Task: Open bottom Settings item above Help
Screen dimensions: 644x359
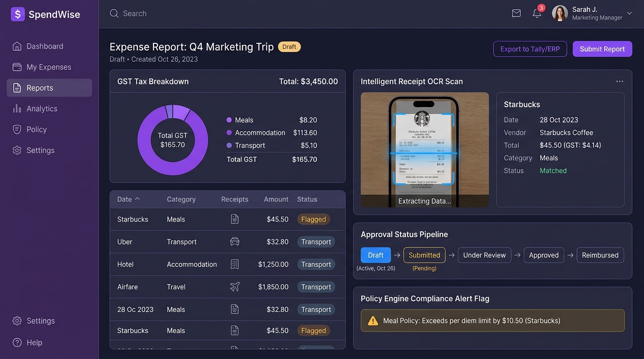Action: point(49,321)
